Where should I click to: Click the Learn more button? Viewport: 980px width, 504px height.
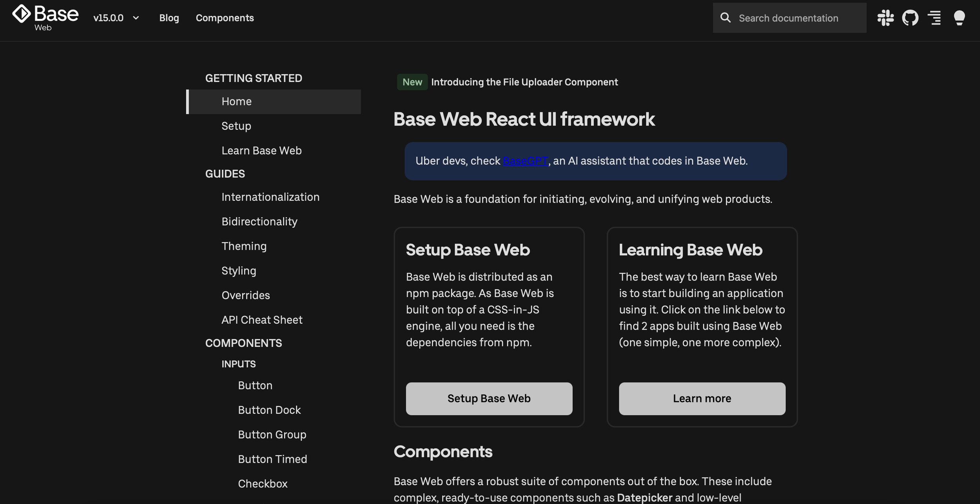point(702,399)
